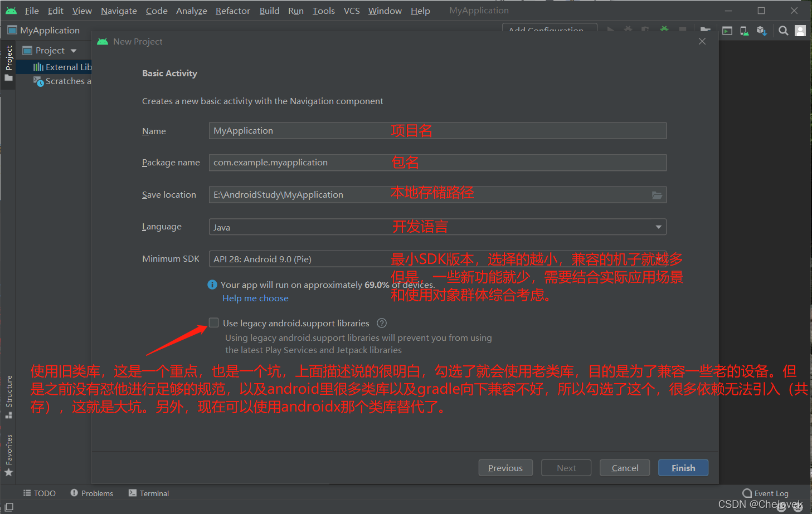Open the Minimum SDK combo box
This screenshot has height=514, width=812.
(437, 259)
